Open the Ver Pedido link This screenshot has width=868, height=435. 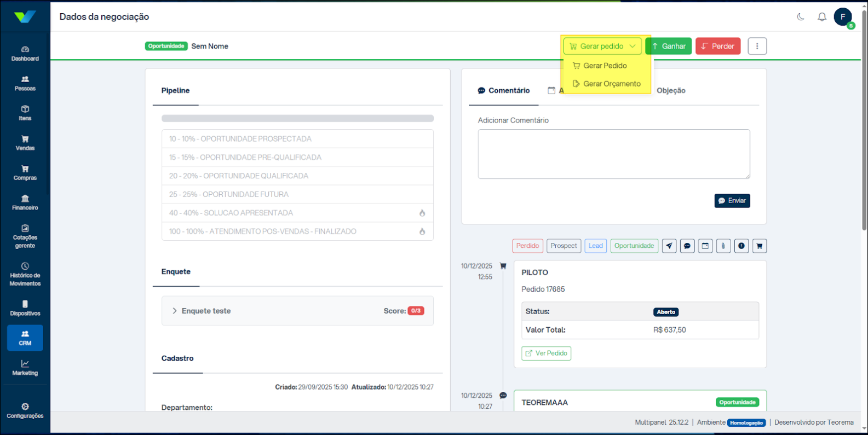click(546, 353)
